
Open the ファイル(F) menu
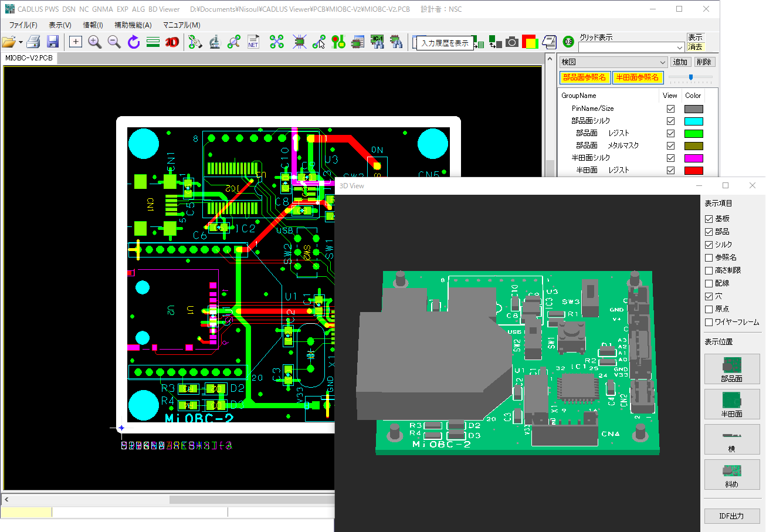tap(23, 25)
